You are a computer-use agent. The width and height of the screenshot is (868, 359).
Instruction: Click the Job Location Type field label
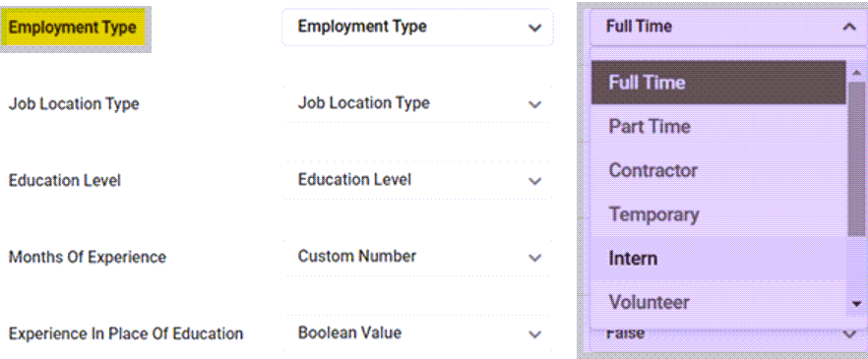74,104
